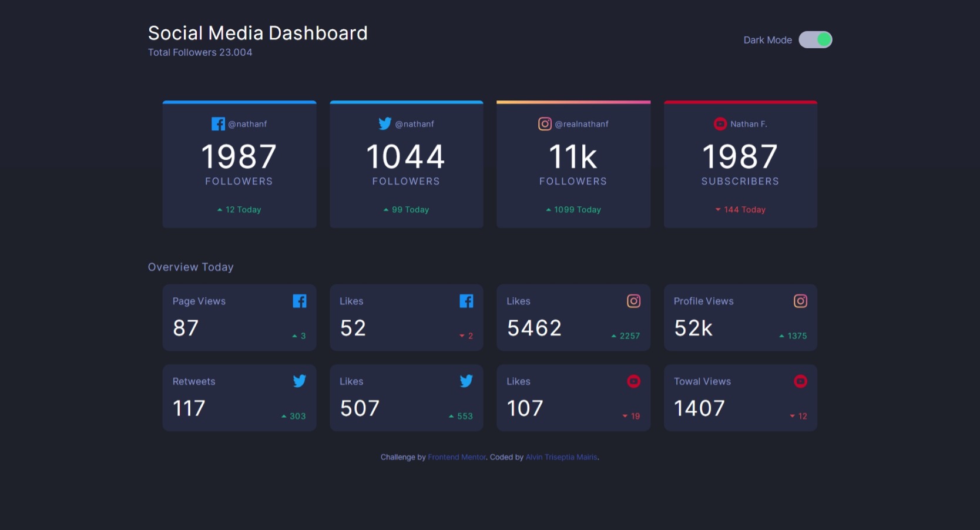Click the up arrow beside 1099 Today
Viewport: 980px width, 530px height.
[549, 210]
